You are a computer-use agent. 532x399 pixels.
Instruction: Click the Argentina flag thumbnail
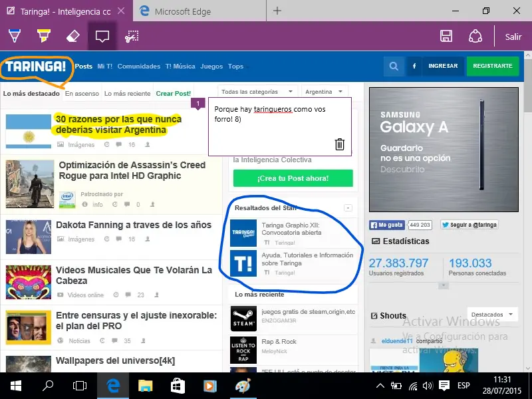click(29, 131)
